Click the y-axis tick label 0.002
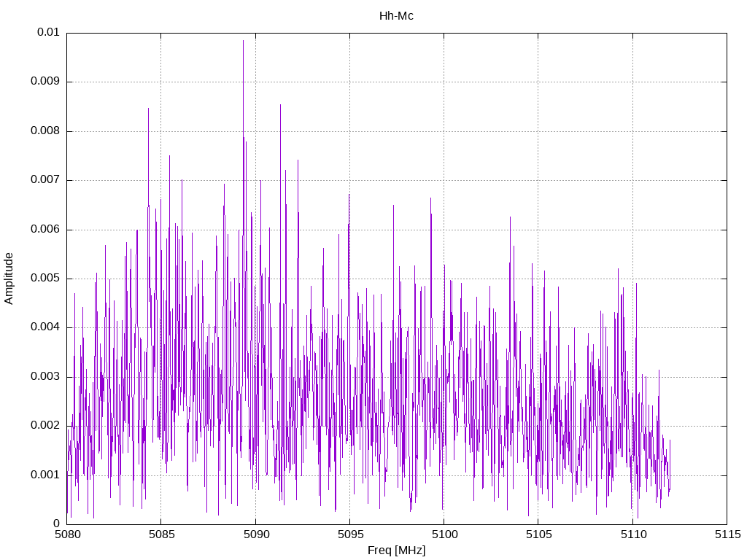Viewport: 747px width, 560px height. (x=45, y=426)
